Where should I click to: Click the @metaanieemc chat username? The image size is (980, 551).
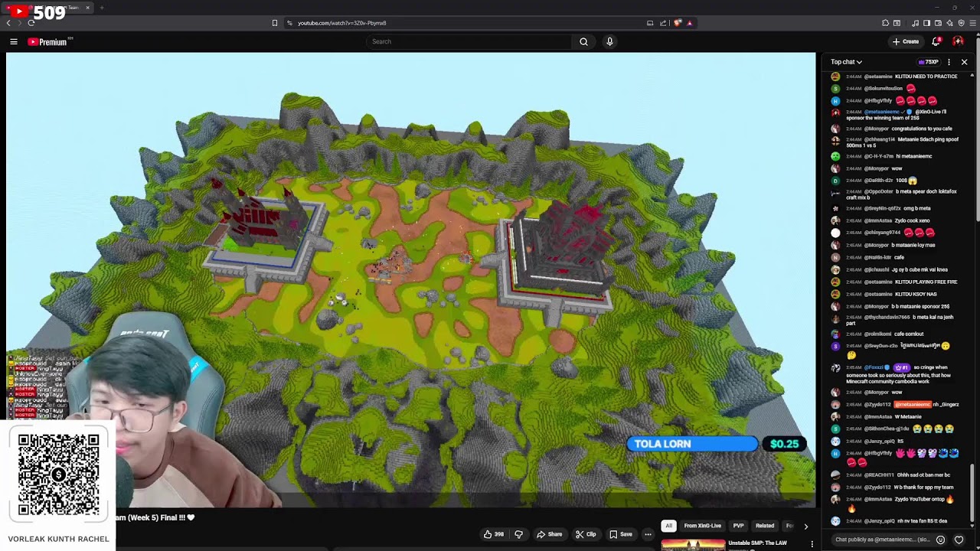pos(883,112)
